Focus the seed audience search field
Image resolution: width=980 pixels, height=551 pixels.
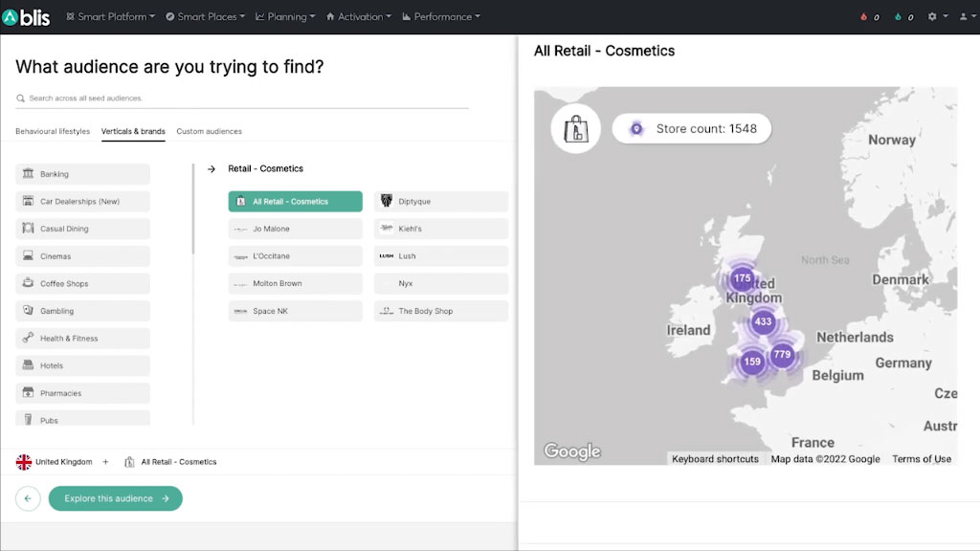pos(242,99)
